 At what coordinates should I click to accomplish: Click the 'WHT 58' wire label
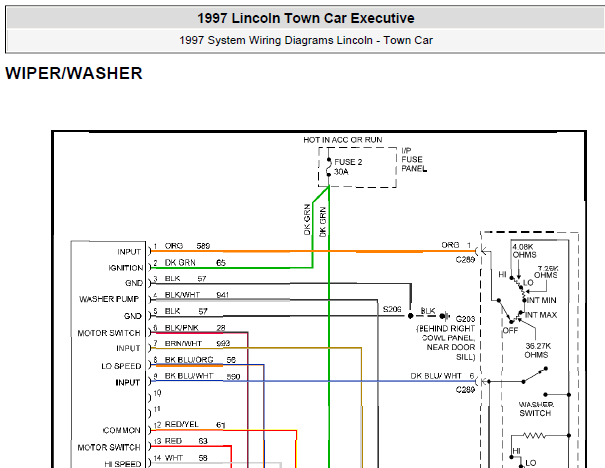[x=186, y=458]
